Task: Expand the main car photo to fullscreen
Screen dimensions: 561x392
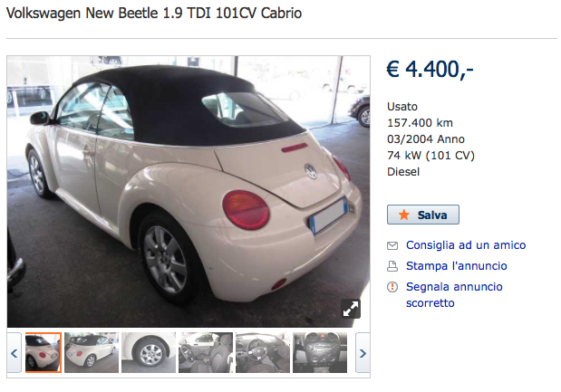Action: tap(351, 309)
